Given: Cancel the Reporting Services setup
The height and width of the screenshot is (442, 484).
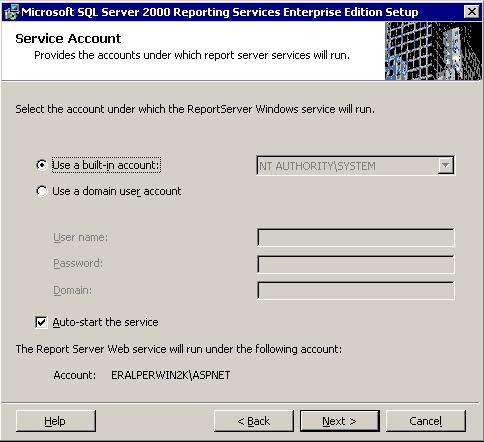Looking at the screenshot, I should (426, 421).
